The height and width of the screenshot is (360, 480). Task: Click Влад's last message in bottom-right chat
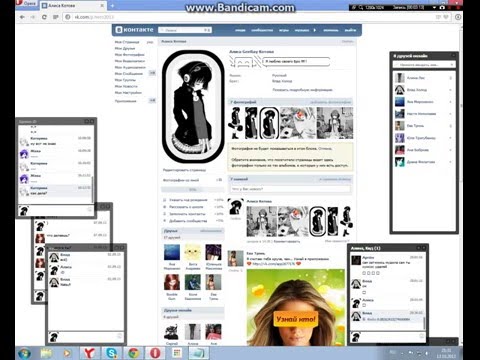coord(387,316)
